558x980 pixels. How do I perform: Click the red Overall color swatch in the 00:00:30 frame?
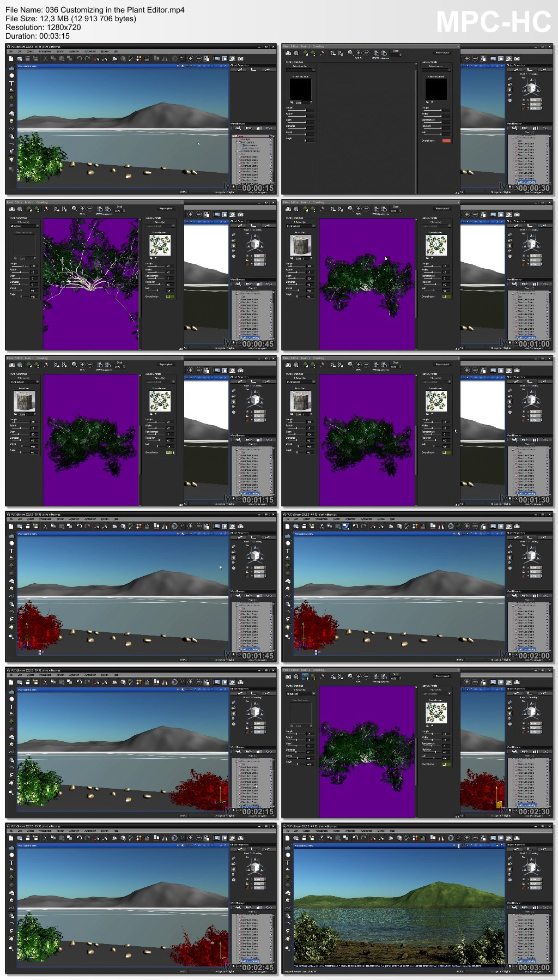[446, 141]
